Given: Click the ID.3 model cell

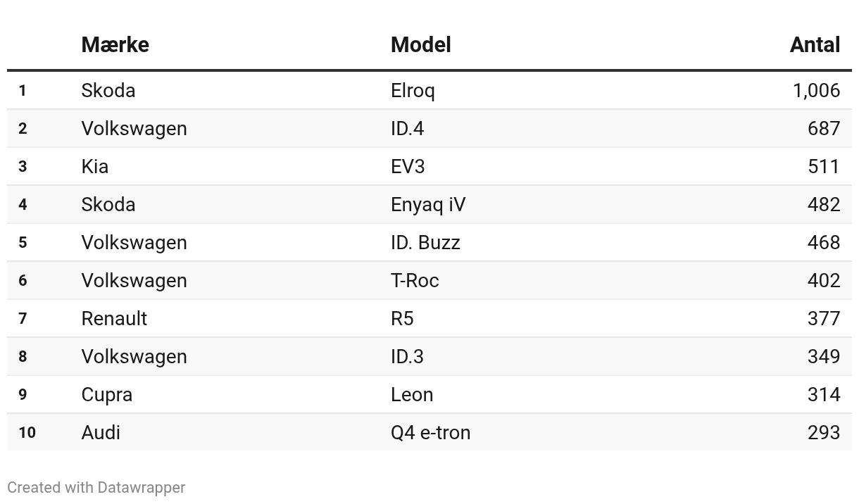Looking at the screenshot, I should [x=407, y=356].
